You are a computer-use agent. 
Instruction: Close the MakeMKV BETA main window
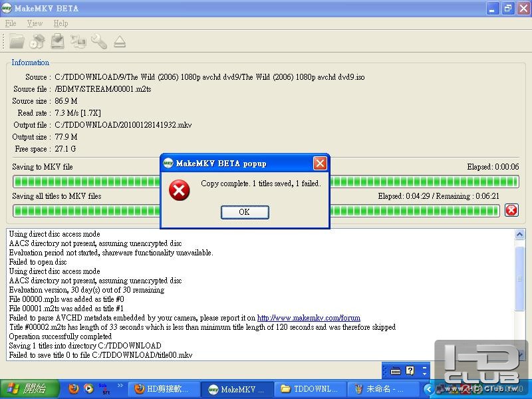pyautogui.click(x=524, y=9)
